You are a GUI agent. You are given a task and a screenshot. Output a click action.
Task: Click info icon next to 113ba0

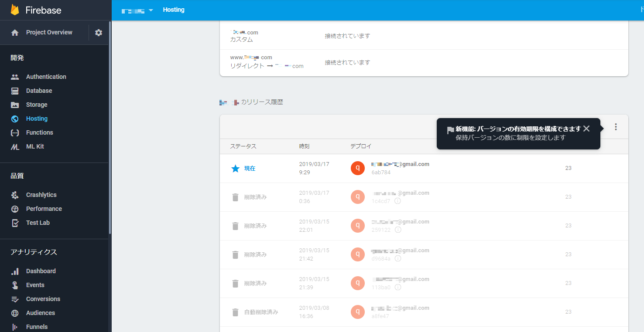[x=397, y=287]
